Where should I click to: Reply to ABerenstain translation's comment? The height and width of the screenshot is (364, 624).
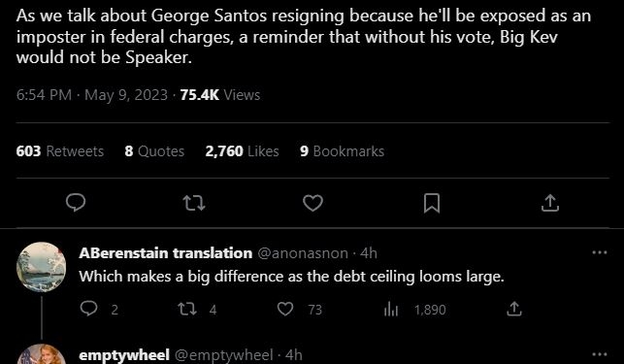click(88, 309)
